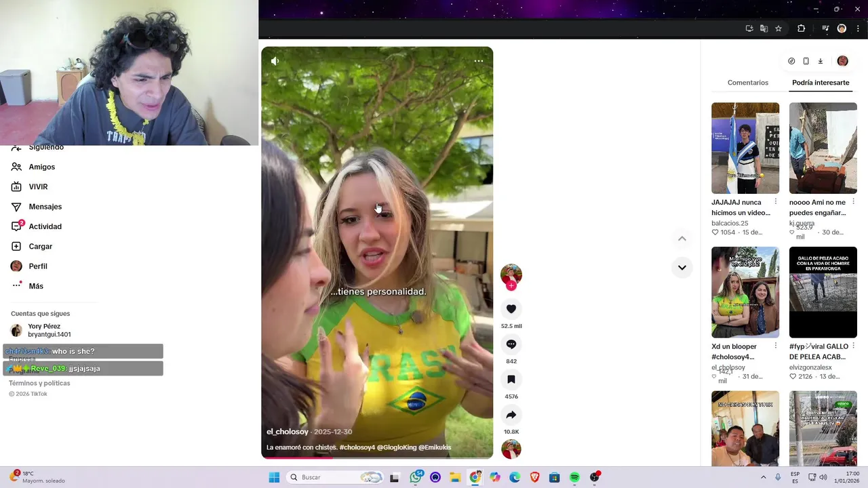
Task: Click the translate page icon in the address bar
Action: (764, 28)
